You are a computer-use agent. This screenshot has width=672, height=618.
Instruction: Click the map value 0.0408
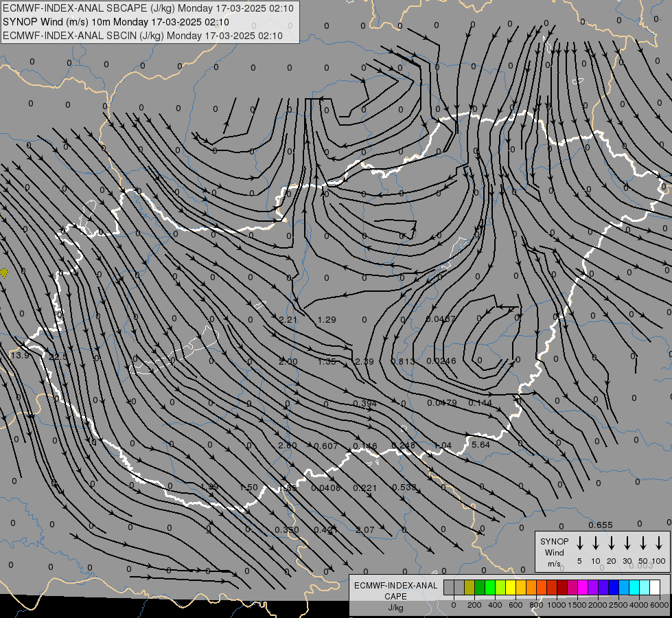coord(326,488)
